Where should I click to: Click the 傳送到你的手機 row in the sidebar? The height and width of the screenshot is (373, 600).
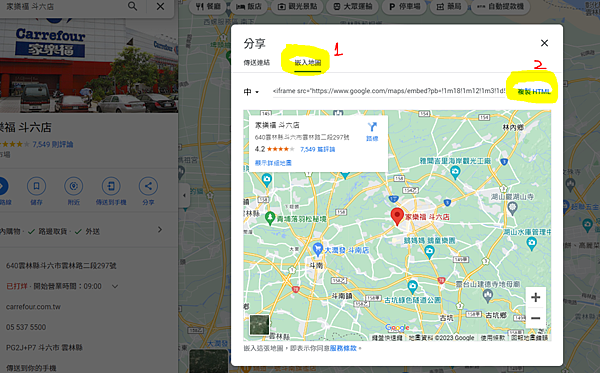coord(31,368)
